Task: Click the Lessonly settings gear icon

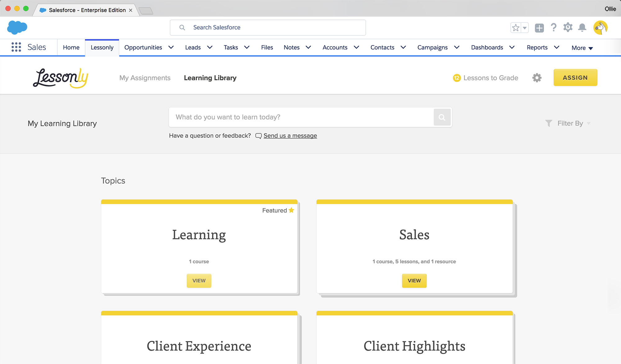Action: 537,78
